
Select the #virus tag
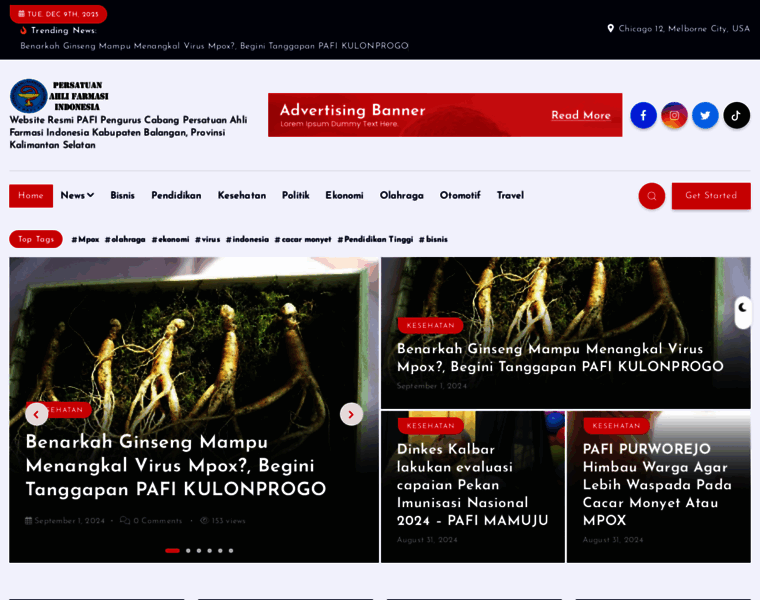click(x=207, y=239)
